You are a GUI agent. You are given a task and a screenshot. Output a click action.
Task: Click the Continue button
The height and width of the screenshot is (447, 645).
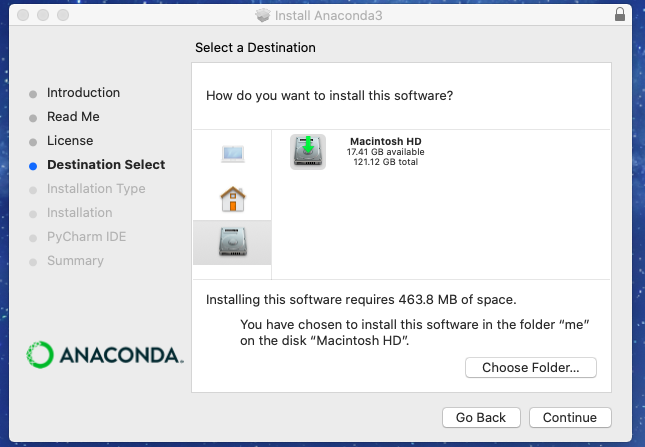[x=570, y=417]
